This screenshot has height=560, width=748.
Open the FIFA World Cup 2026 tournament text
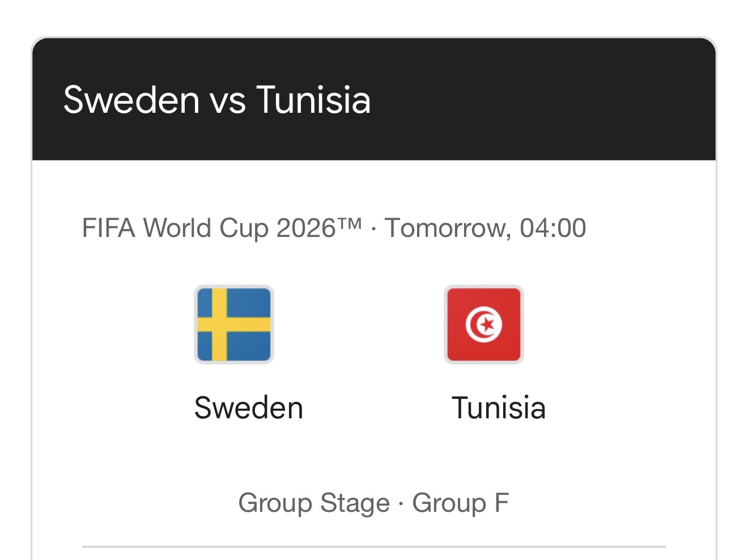[222, 228]
